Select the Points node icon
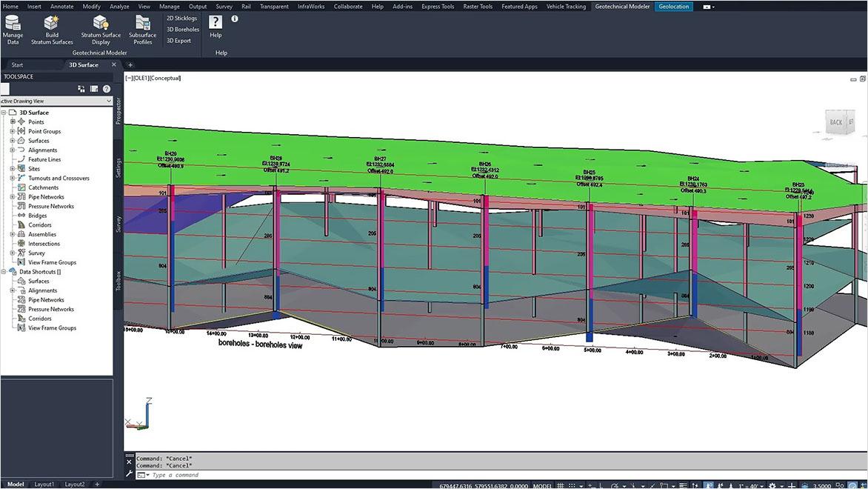868x489 pixels. click(x=21, y=122)
